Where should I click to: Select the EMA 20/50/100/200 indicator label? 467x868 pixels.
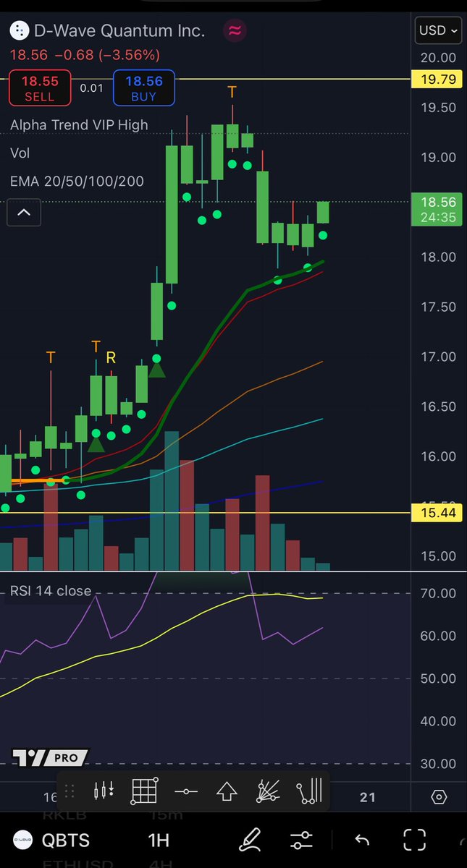(x=77, y=181)
